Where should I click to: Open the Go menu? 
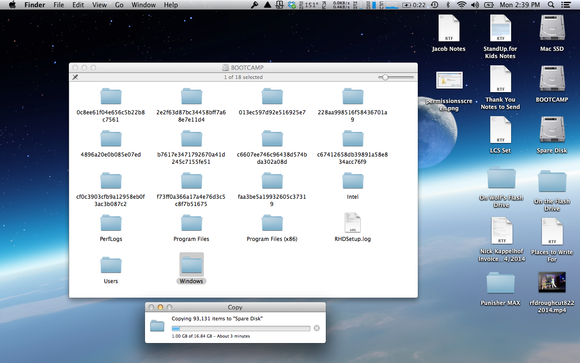[119, 5]
